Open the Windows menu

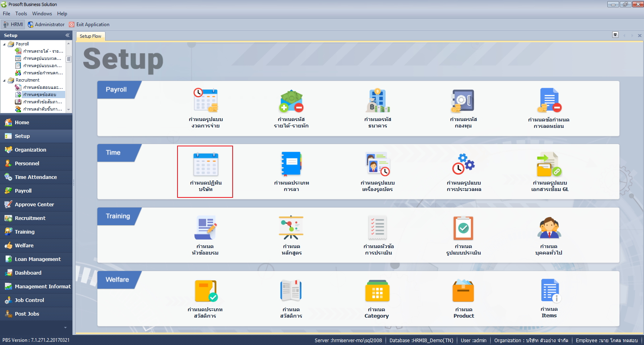tap(42, 14)
